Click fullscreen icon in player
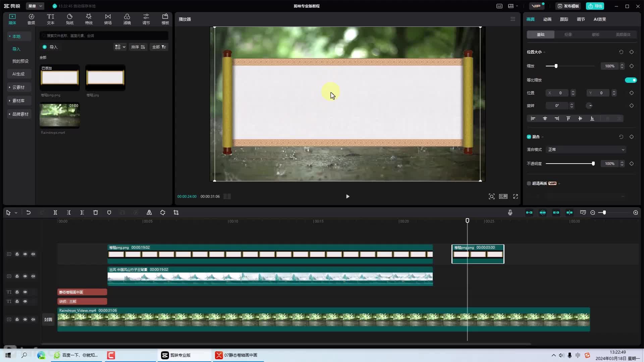Image resolution: width=644 pixels, height=362 pixels. pos(516,196)
